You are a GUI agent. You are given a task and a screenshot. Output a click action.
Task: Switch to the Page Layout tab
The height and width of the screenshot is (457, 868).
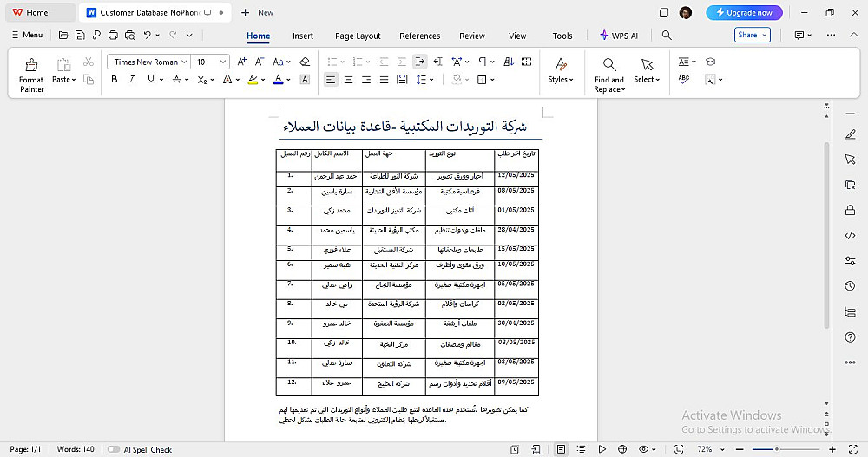(x=358, y=36)
